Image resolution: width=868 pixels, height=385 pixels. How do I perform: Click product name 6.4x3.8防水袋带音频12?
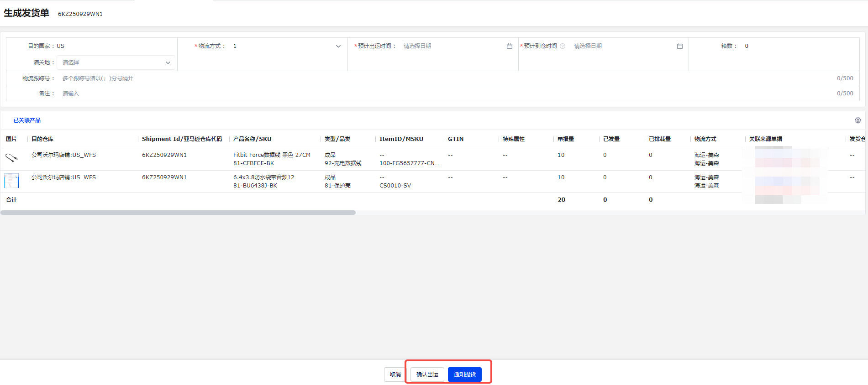tap(264, 177)
